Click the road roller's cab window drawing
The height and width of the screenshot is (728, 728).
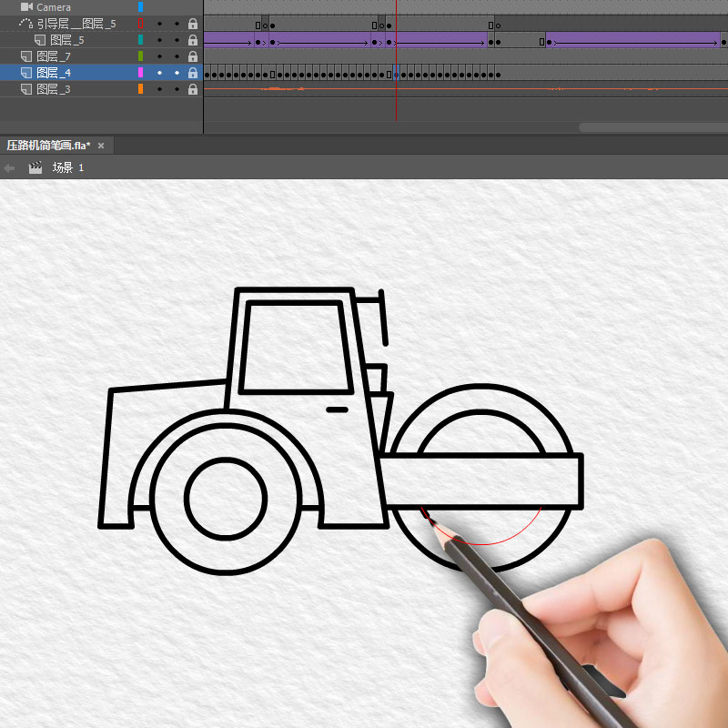296,348
